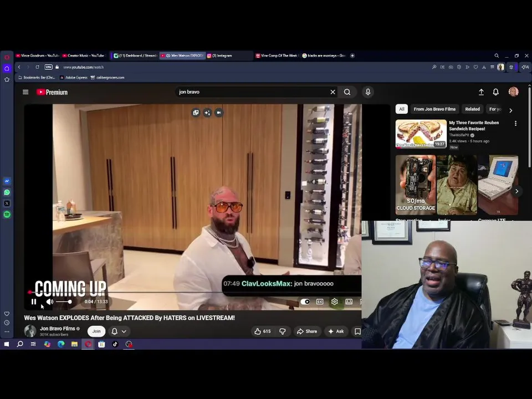Open the video player settings gear
Viewport: 532px width, 399px height.
(x=334, y=301)
